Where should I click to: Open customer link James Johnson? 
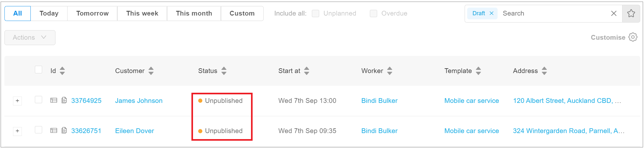click(138, 101)
